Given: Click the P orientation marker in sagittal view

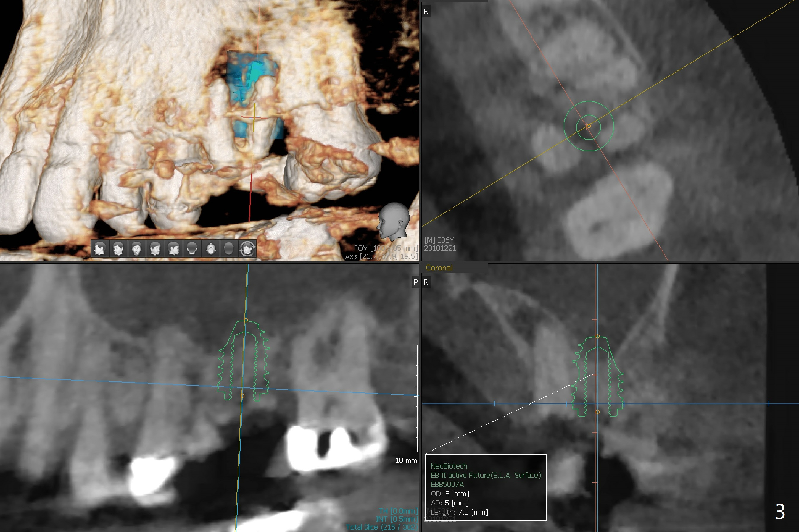Looking at the screenshot, I should 415,282.
